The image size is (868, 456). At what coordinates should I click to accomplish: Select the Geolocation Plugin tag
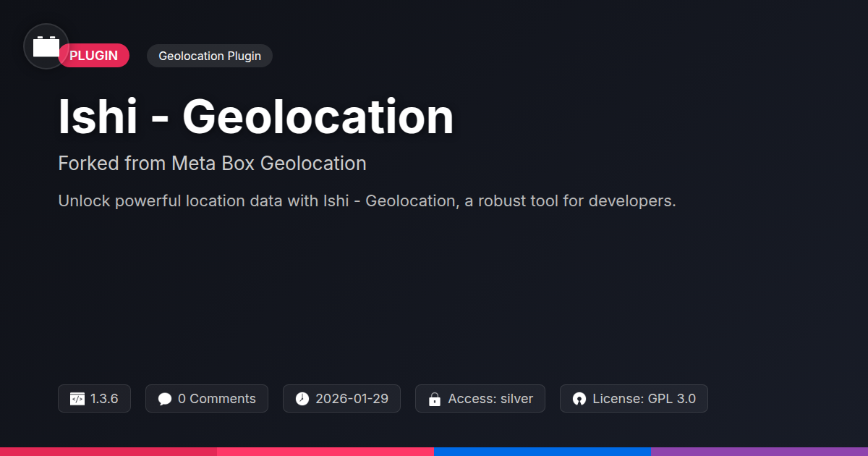click(210, 56)
